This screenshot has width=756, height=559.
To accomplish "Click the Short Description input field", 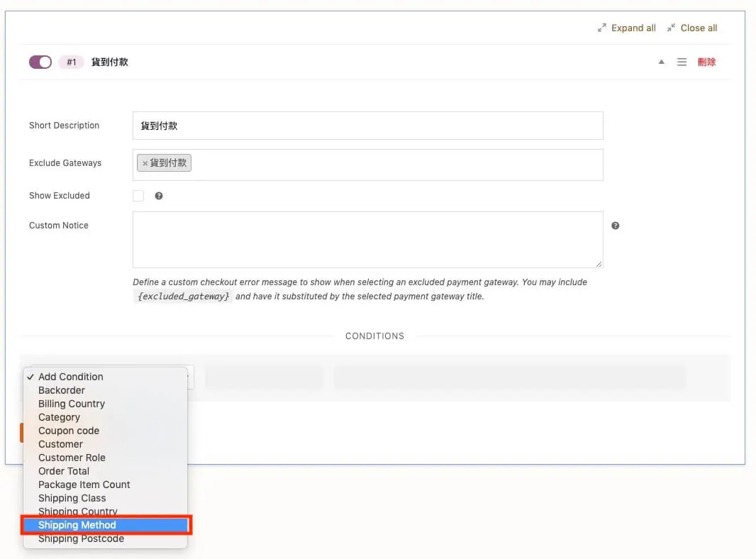I will [368, 126].
